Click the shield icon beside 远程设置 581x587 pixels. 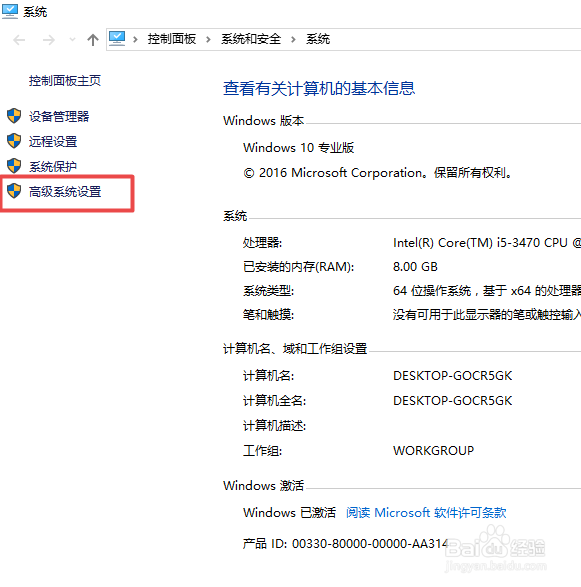tap(14, 141)
